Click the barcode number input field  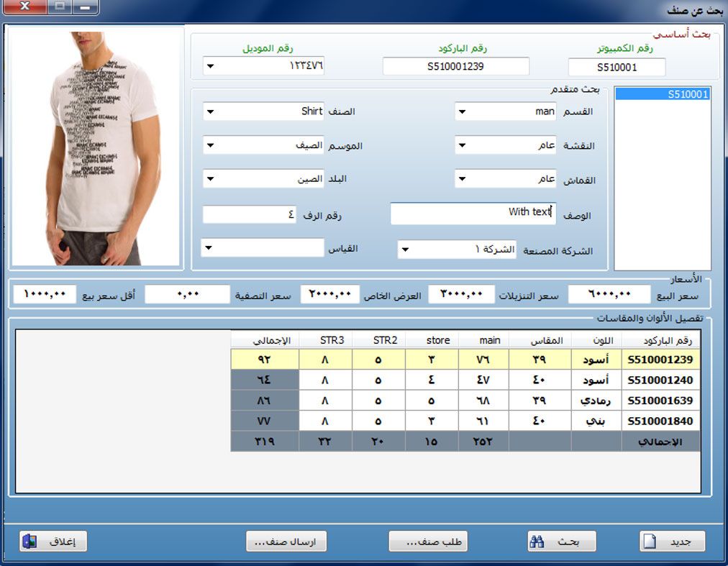point(455,67)
